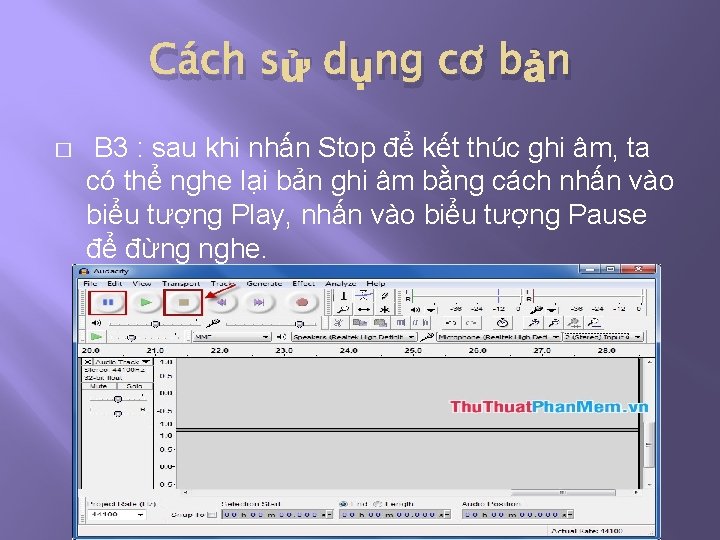
Task: Open the File menu
Action: pos(90,283)
